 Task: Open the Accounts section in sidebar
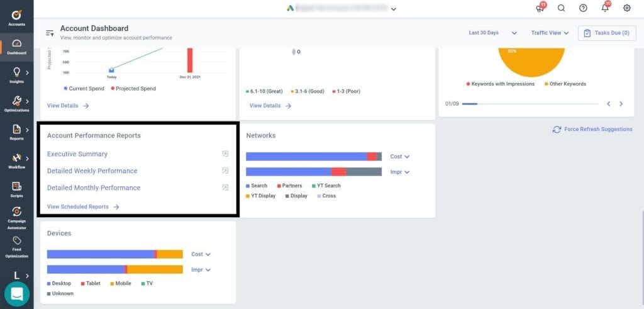(16, 18)
